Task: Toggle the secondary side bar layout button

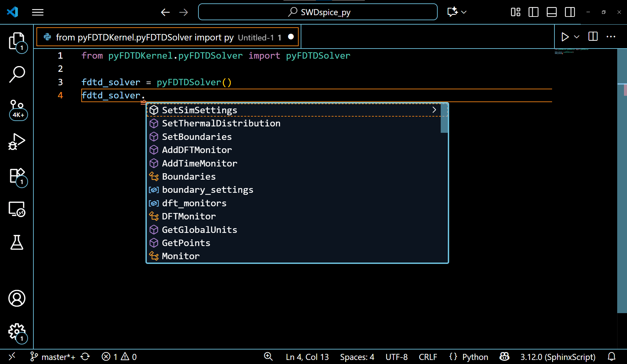Action: click(x=570, y=12)
